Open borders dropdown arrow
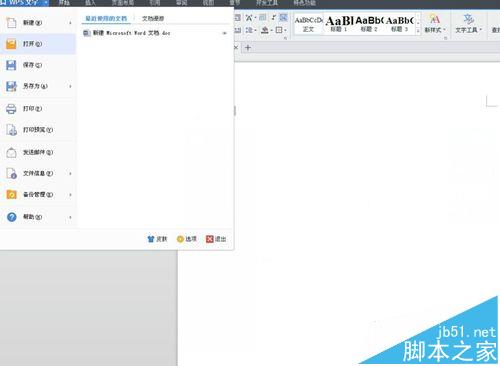Image resolution: width=500 pixels, height=366 pixels. click(x=286, y=31)
